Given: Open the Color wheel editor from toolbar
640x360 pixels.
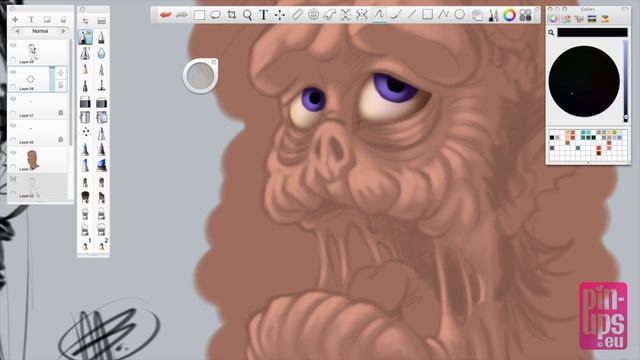Looking at the screenshot, I should coord(509,16).
